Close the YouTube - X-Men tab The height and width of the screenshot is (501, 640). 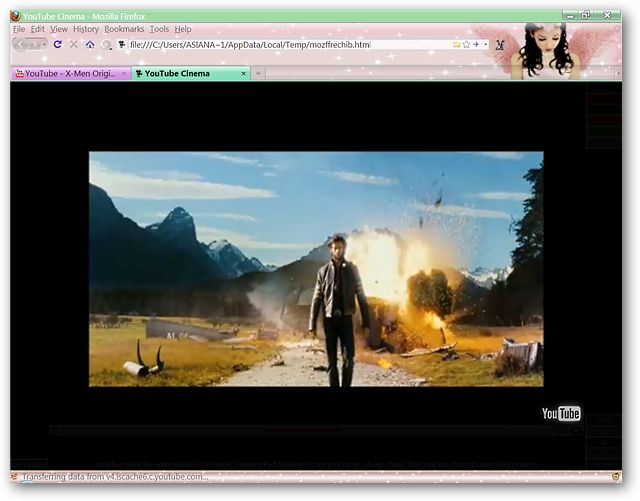click(x=124, y=73)
